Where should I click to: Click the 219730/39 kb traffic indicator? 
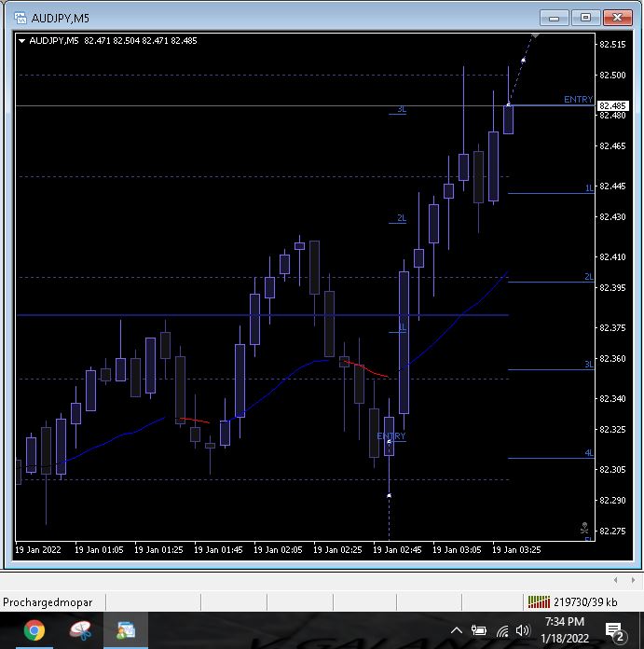pyautogui.click(x=585, y=602)
